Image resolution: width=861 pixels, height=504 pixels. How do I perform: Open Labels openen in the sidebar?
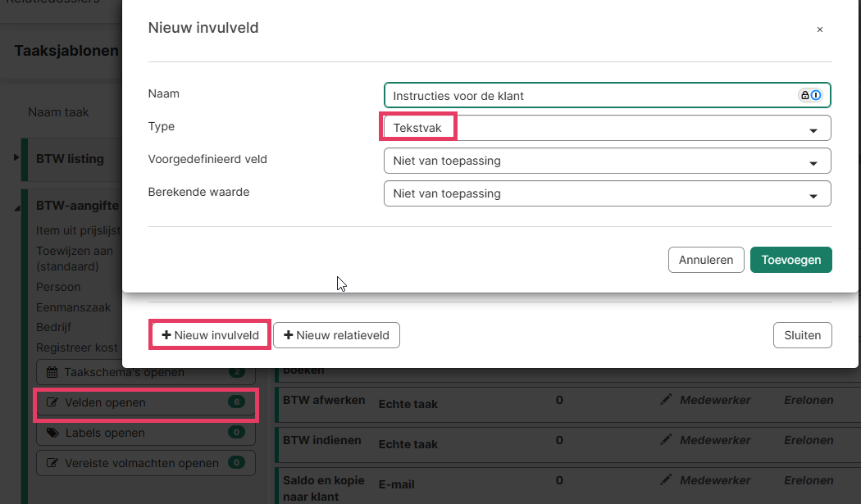[145, 433]
